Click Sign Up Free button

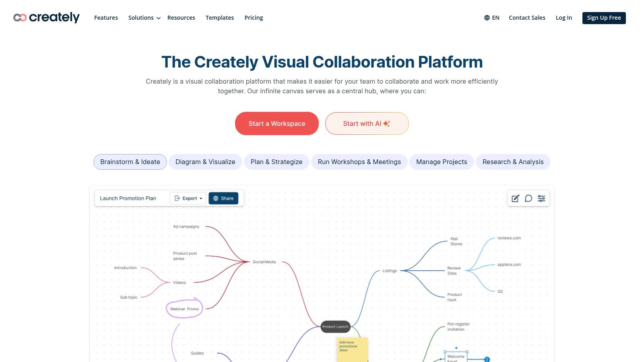point(604,18)
